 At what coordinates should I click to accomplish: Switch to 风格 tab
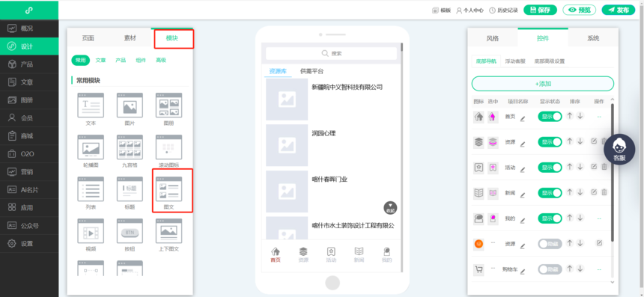point(493,38)
